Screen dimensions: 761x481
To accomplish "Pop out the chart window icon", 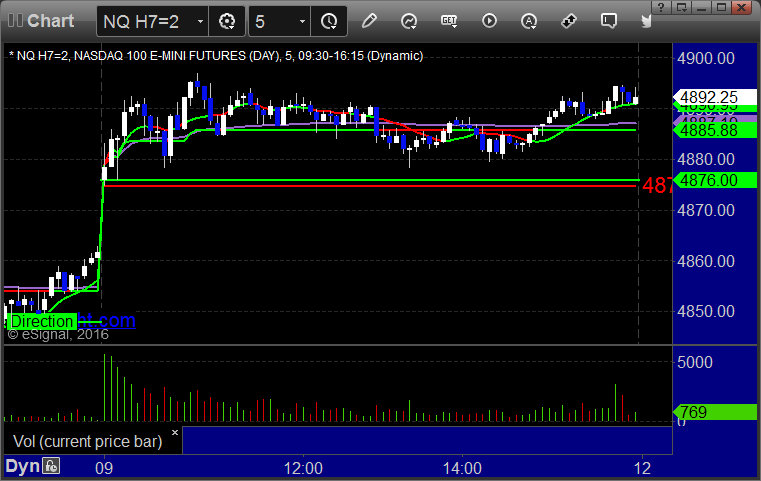I will (681, 7).
